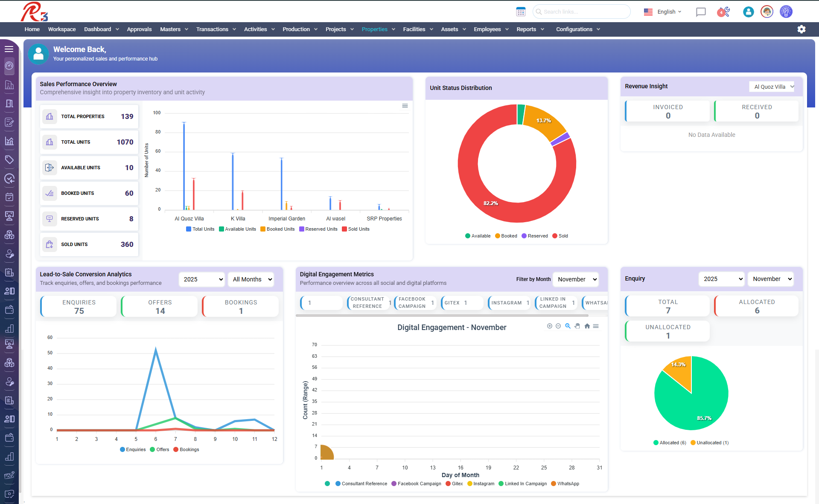Screen dimensions: 819x504
Task: Open the Reports menu
Action: click(x=530, y=29)
